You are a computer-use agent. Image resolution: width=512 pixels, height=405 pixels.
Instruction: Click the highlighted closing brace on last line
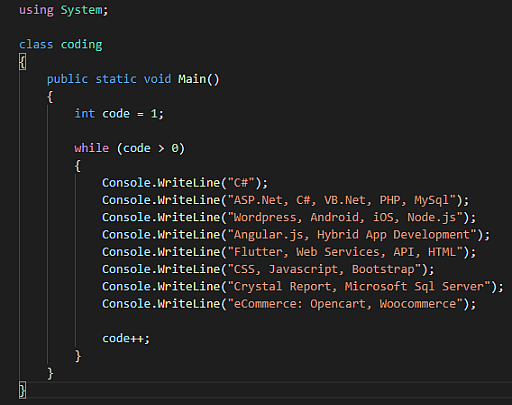(22, 390)
